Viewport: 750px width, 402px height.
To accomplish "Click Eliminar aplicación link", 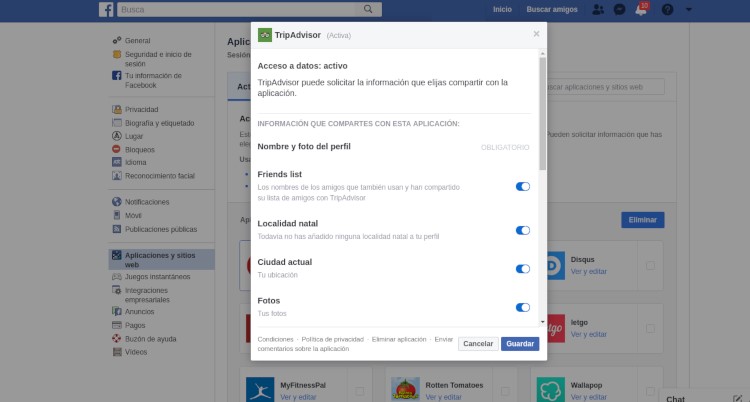I will click(399, 339).
